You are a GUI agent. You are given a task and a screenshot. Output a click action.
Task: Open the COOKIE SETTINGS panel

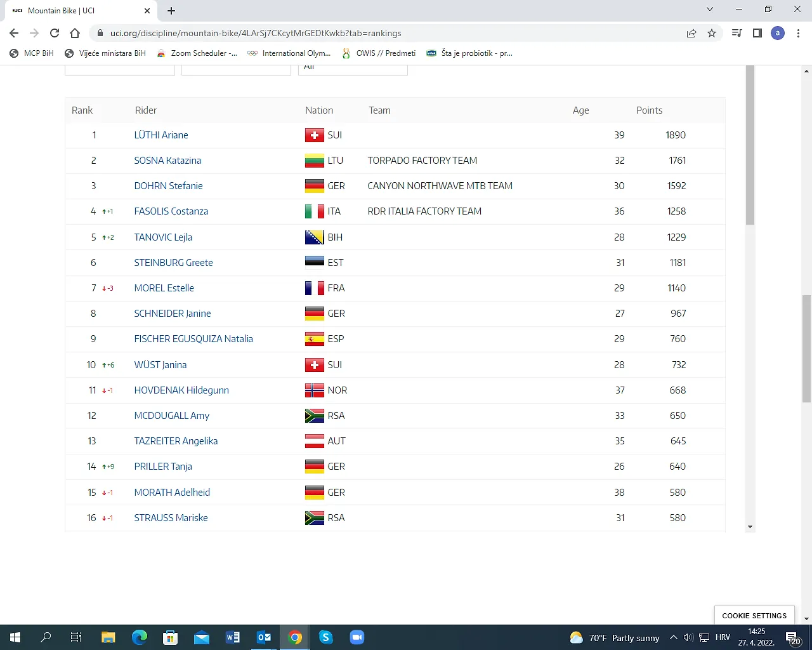tap(754, 615)
